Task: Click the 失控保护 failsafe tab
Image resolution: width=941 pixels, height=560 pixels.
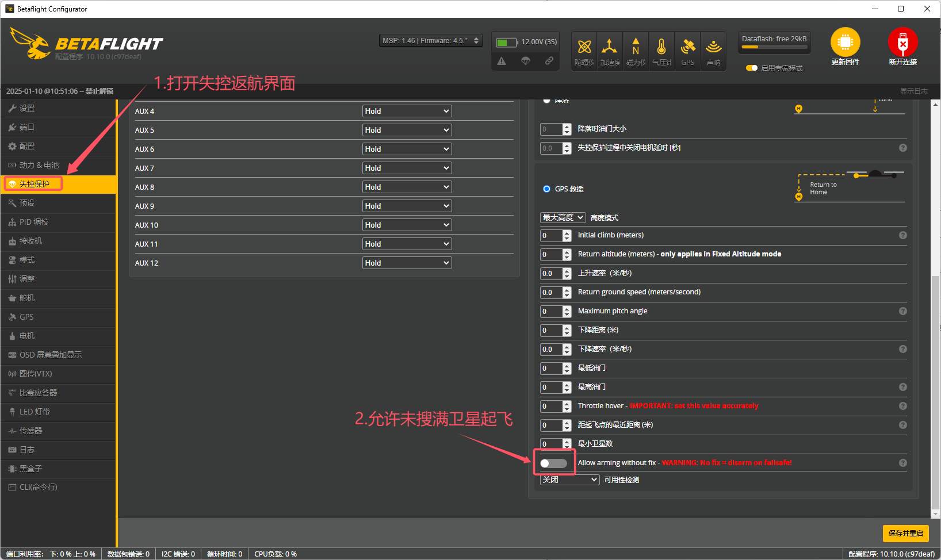Action: (x=58, y=184)
